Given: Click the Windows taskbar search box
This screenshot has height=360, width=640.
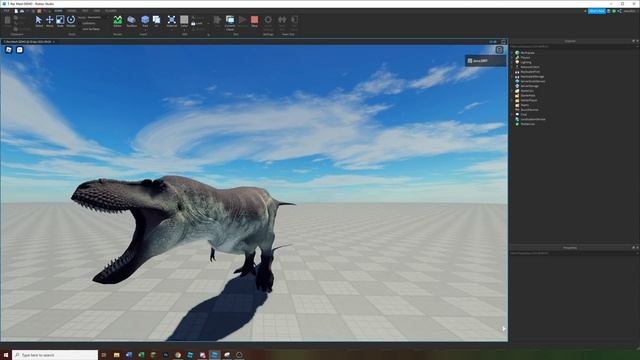Looking at the screenshot, I should (55, 355).
